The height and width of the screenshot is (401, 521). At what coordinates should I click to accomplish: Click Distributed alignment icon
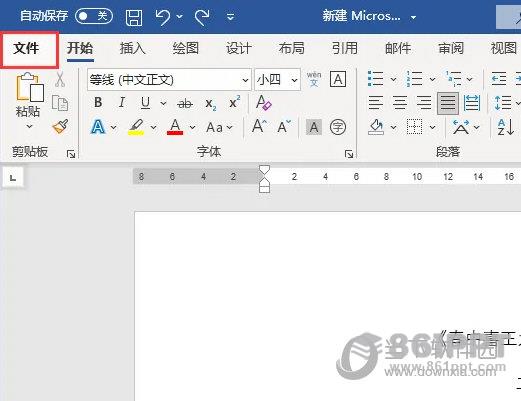tap(472, 103)
